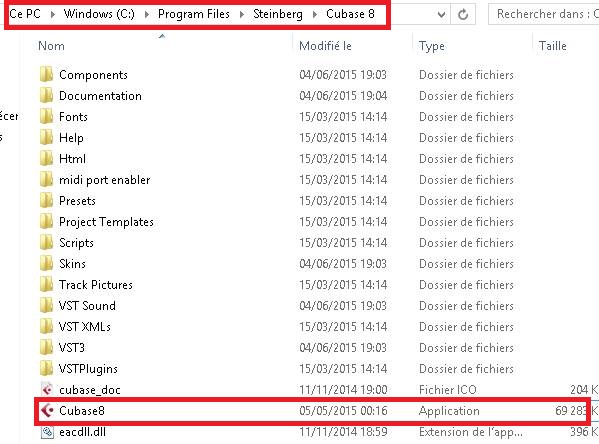The image size is (599, 444).
Task: Click the Skins folder icon
Action: (46, 264)
